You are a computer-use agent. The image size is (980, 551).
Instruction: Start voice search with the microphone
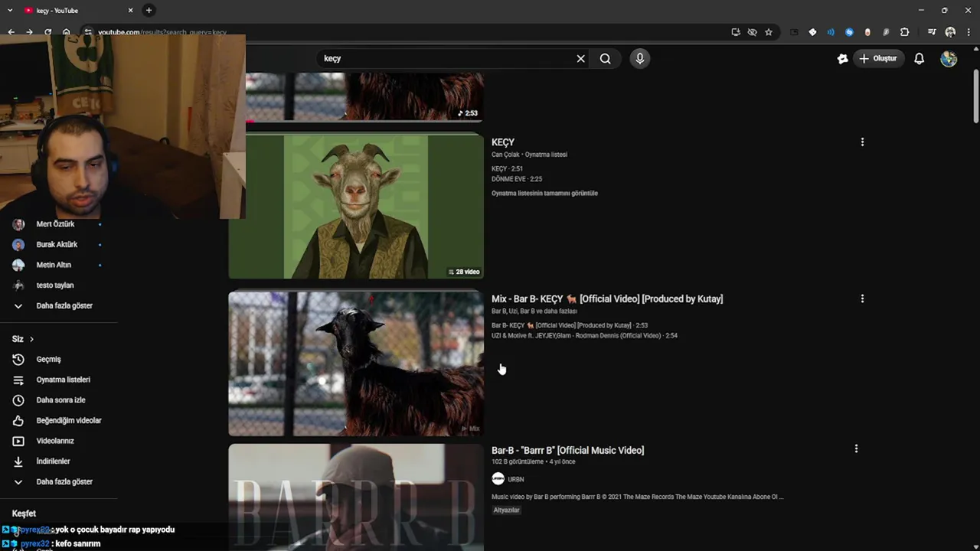pos(640,58)
